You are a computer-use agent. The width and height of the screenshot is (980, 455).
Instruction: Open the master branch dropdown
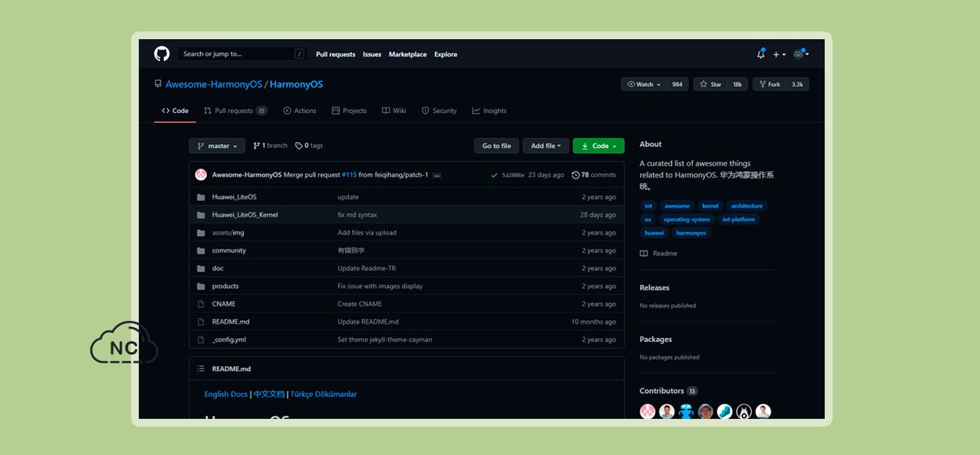point(217,146)
